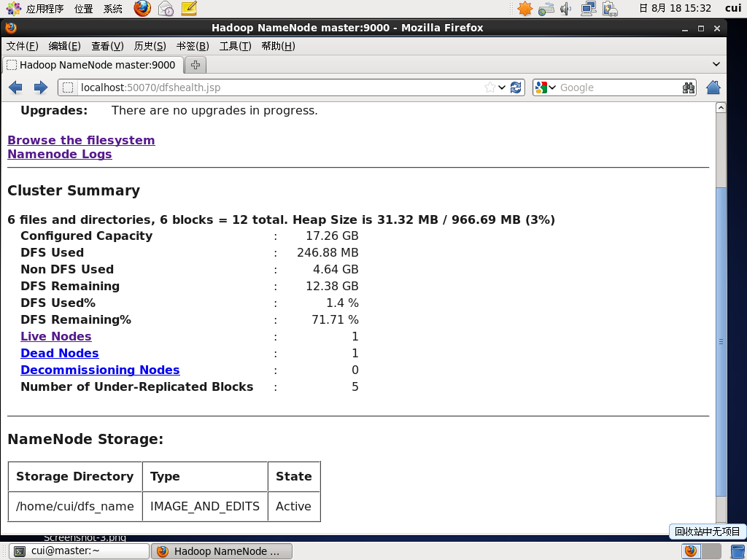Screen dimensions: 747x560
Task: Launch Firefox from the top panel icon
Action: point(142,8)
